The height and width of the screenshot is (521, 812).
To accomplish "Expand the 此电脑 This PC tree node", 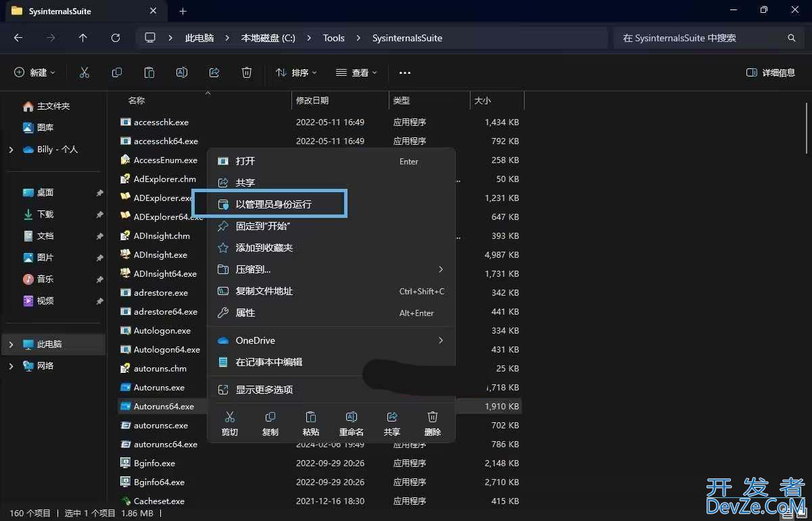I will coord(11,344).
